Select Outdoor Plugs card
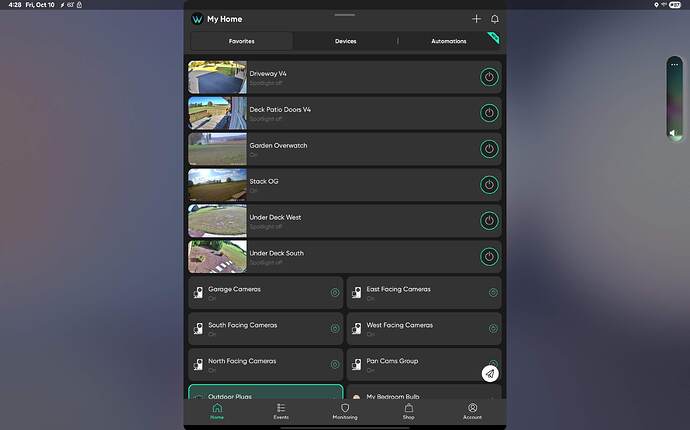 pos(266,392)
